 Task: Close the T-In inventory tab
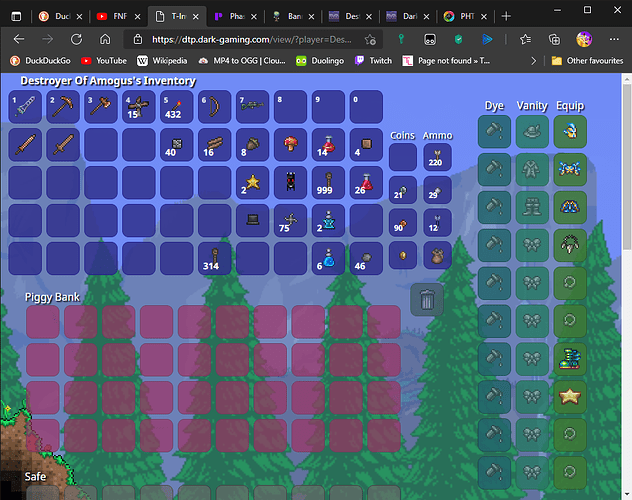pos(195,17)
